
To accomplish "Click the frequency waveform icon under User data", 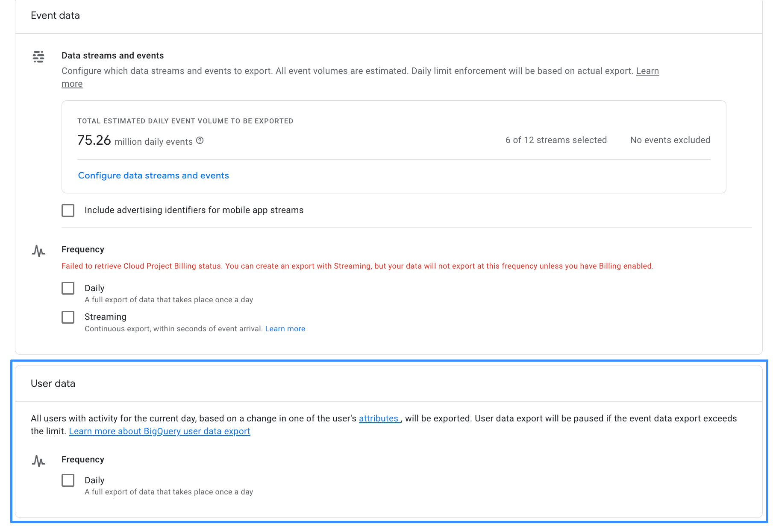I will [38, 461].
